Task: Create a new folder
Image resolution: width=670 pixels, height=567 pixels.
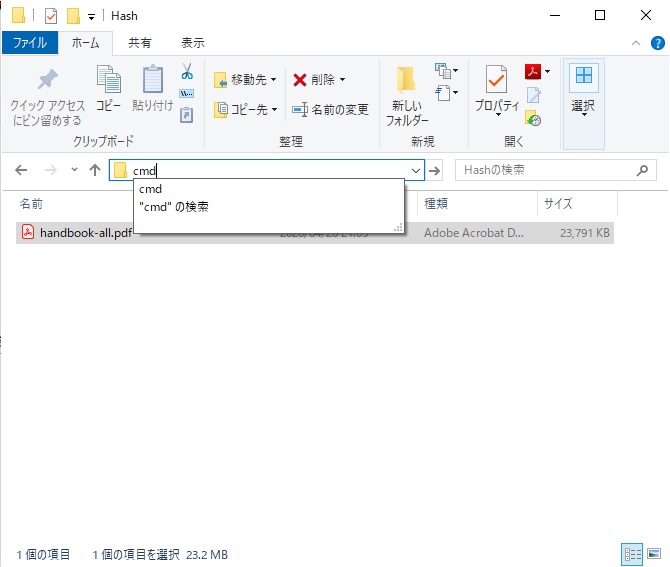Action: (x=406, y=96)
